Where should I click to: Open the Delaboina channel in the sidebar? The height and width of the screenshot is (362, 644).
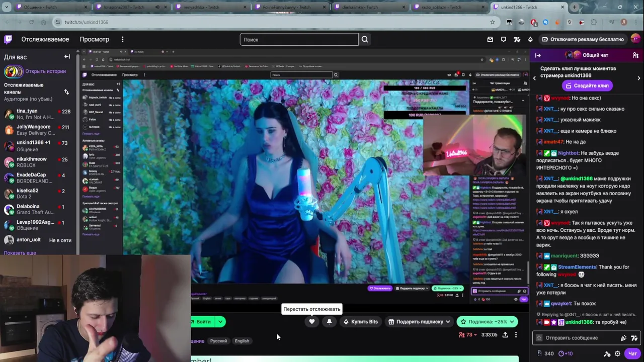click(38, 210)
